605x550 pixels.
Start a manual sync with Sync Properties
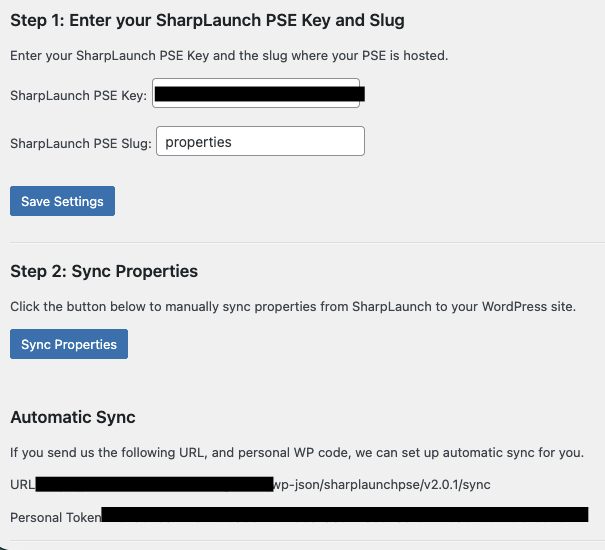69,344
